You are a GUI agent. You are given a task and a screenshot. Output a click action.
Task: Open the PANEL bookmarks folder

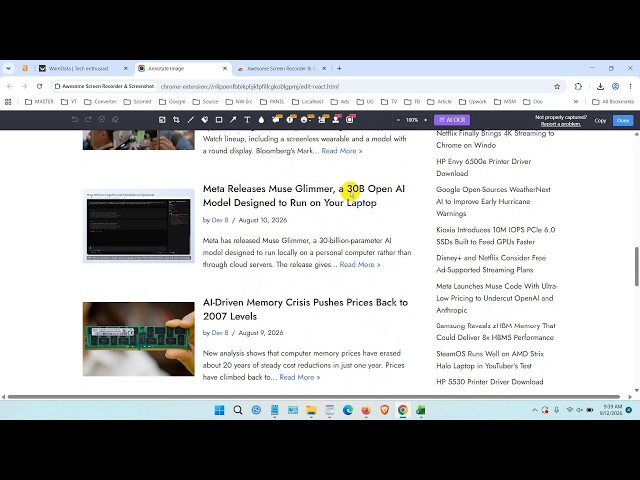click(x=272, y=102)
